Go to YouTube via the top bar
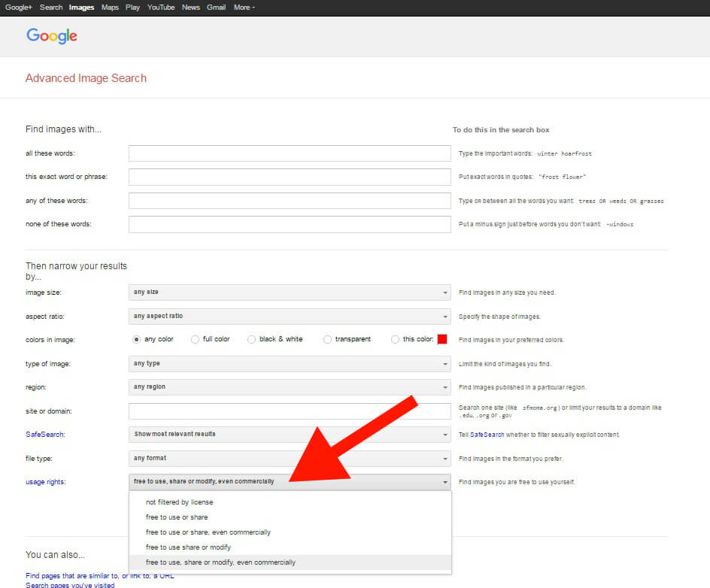This screenshot has height=588, width=710. [161, 8]
